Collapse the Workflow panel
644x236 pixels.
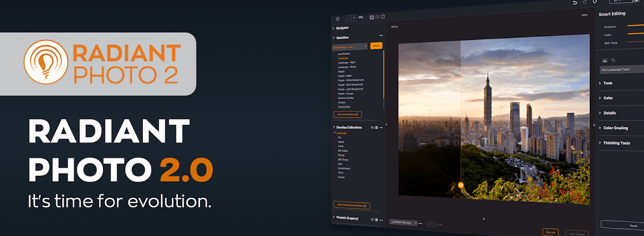coord(334,38)
